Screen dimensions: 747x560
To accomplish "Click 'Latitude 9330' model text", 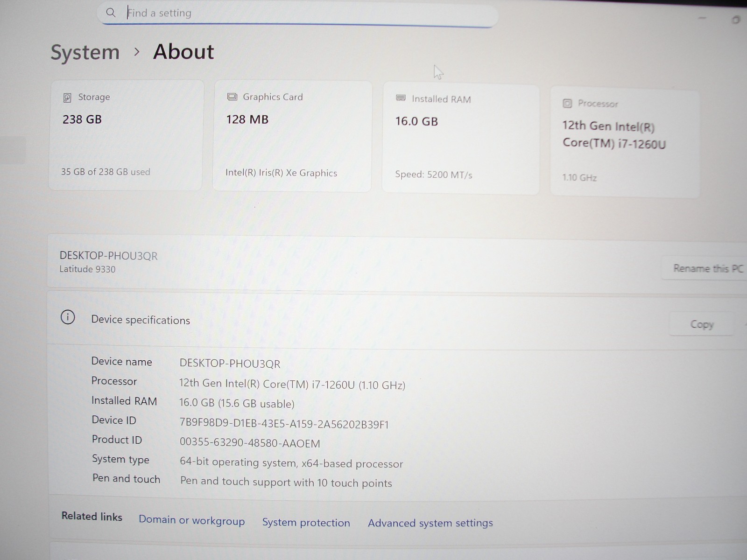I will 87,269.
